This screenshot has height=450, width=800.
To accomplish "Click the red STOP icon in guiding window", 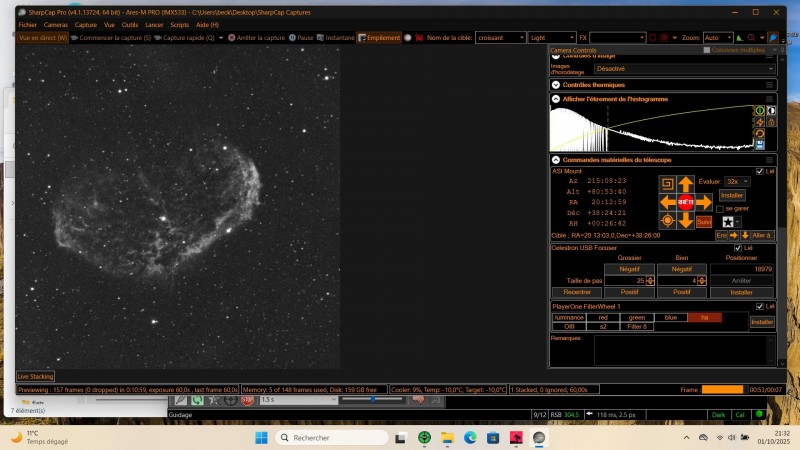I will (247, 401).
